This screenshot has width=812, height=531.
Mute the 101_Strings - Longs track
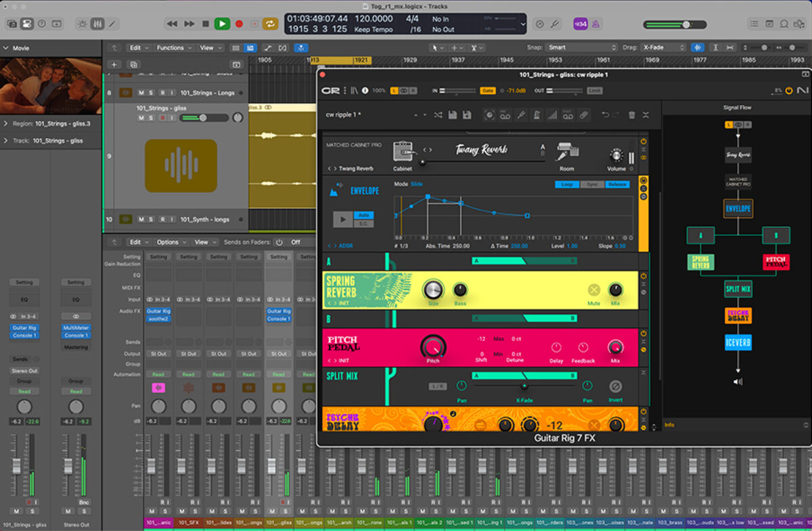(x=141, y=93)
